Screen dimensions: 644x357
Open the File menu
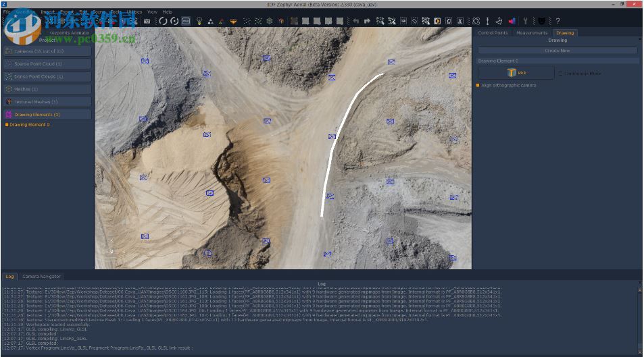tap(7, 12)
